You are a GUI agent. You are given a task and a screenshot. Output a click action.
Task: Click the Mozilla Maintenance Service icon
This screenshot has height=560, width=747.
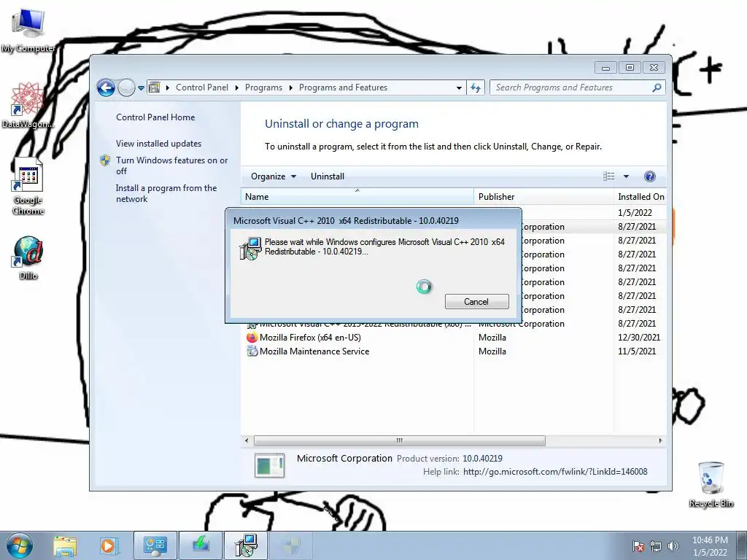(x=252, y=351)
